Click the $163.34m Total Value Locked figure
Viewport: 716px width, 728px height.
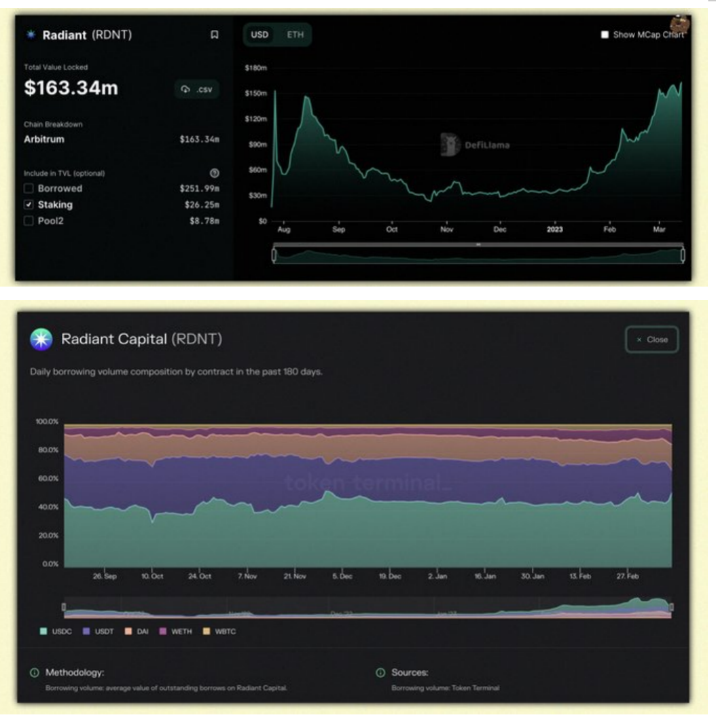coord(71,88)
